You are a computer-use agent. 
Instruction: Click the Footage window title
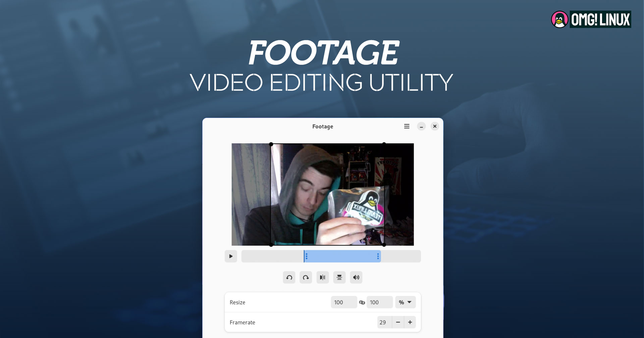point(323,126)
